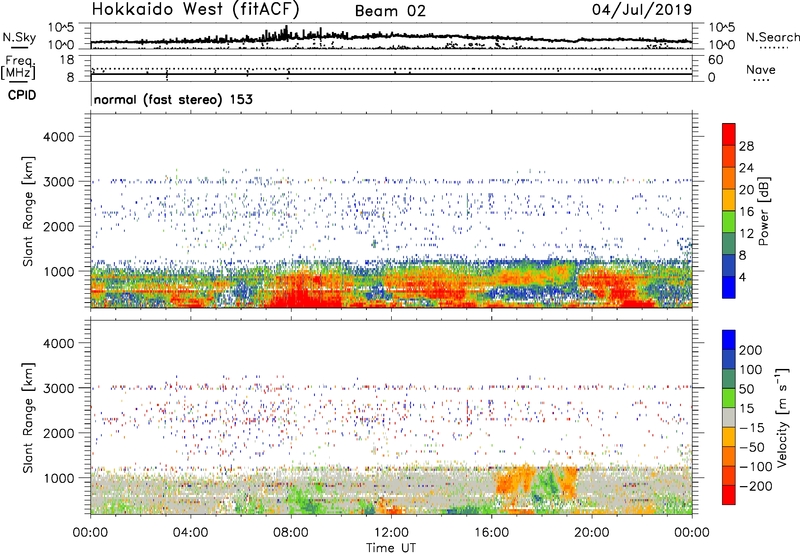Click the "Nave" legend label
This screenshot has height=554, width=800.
[761, 70]
